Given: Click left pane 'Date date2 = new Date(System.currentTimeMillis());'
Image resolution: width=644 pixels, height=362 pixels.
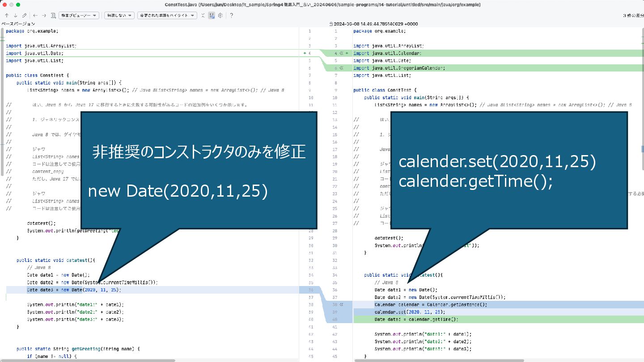Looking at the screenshot, I should click(x=92, y=282).
